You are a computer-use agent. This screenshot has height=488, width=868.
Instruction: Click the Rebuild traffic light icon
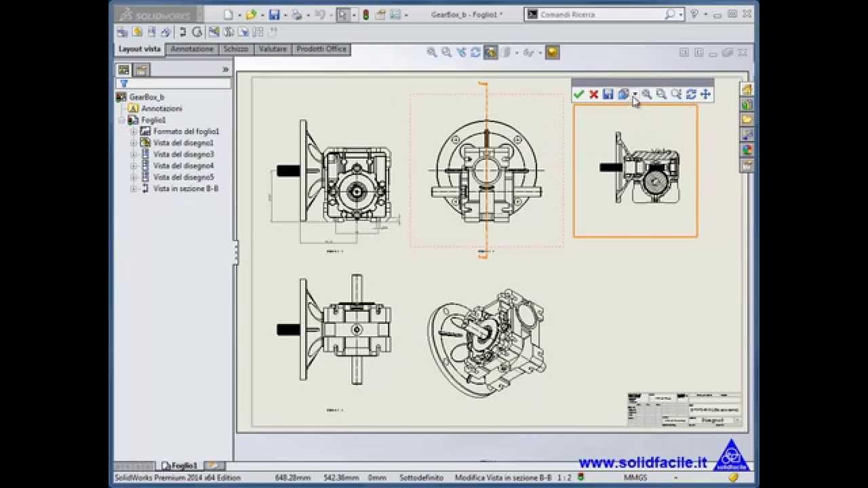pyautogui.click(x=366, y=14)
